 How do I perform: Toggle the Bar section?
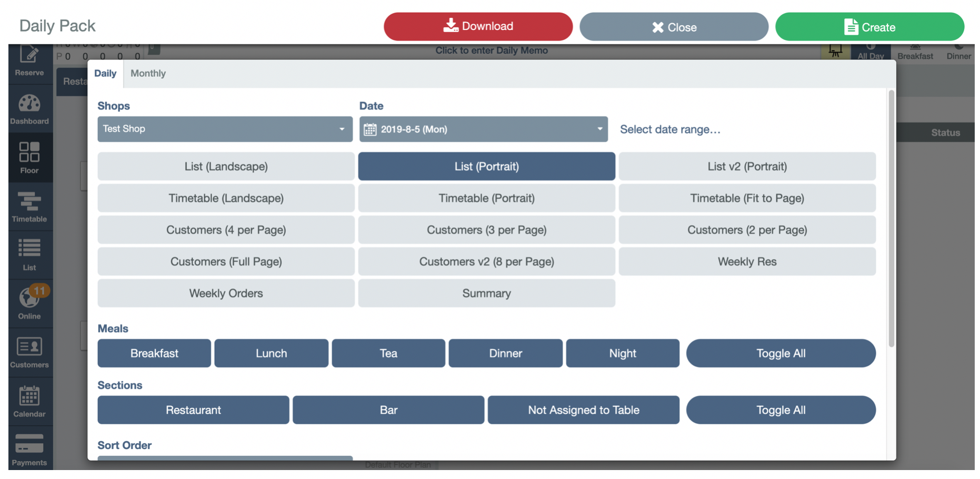click(388, 410)
